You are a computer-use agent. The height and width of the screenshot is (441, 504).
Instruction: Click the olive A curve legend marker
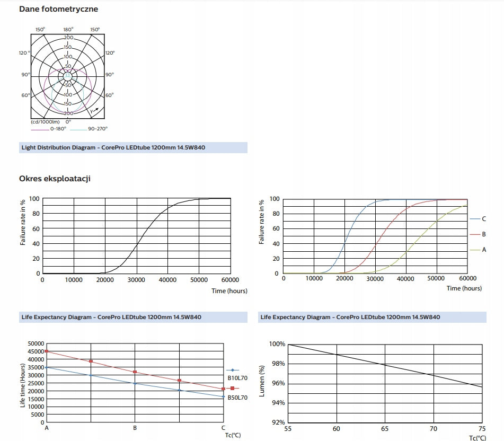click(x=474, y=249)
